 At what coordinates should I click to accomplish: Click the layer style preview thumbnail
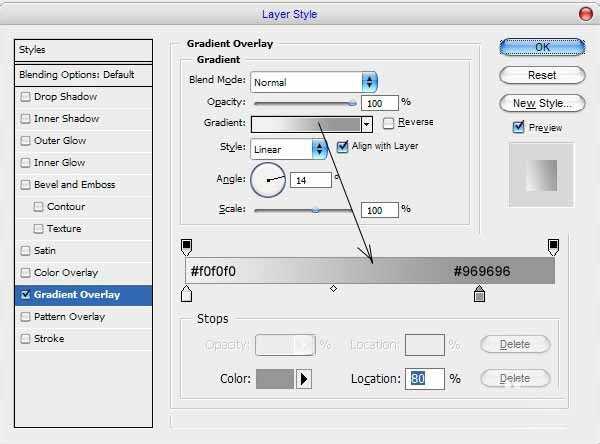(540, 174)
